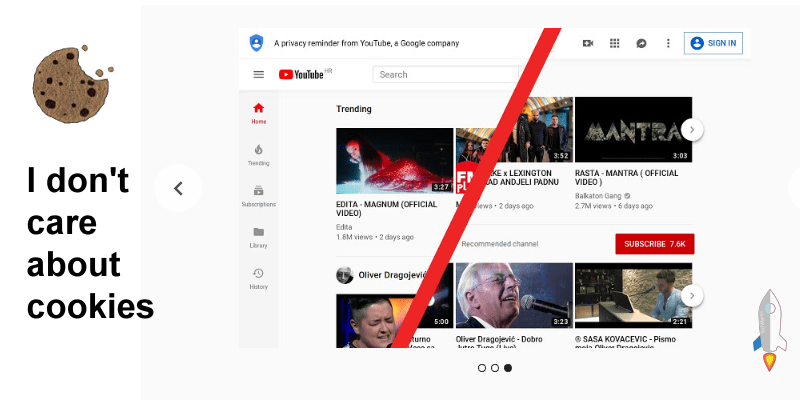Select Subscriptions in the sidebar
Screen dimensions: 800x400
click(x=258, y=195)
